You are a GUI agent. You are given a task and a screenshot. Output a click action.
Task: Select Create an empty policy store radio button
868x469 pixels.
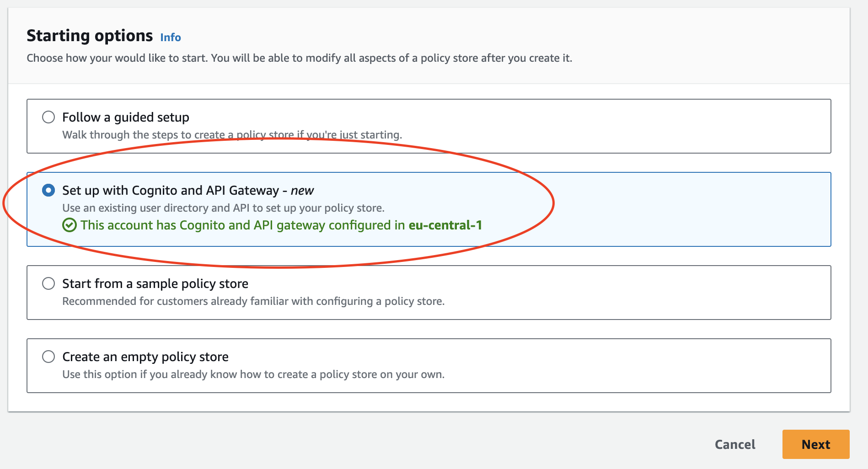coord(48,357)
